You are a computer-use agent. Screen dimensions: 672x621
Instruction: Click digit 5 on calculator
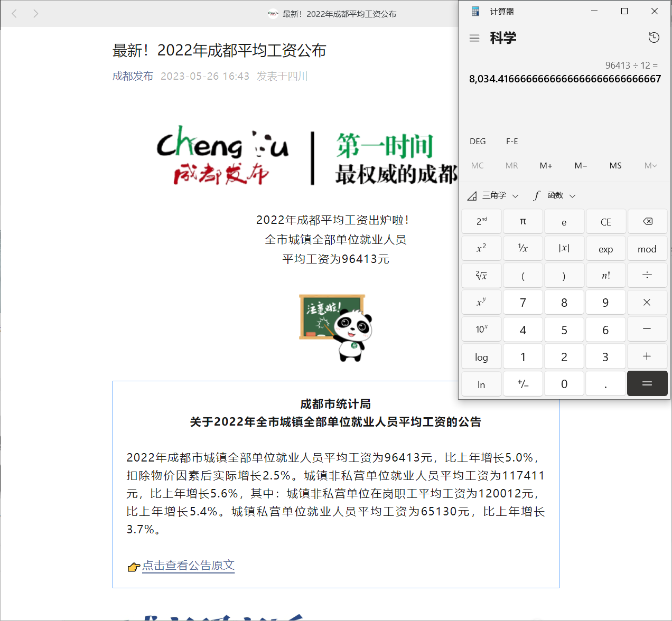[x=564, y=330]
